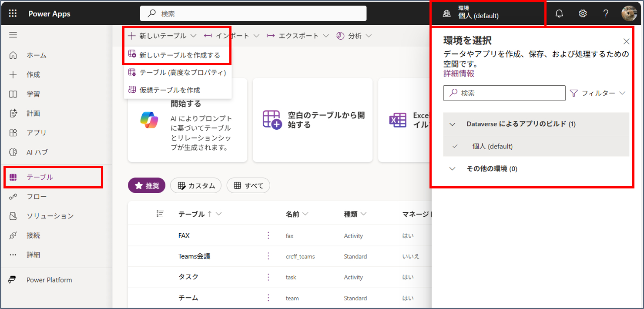644x309 pixels.
Task: Open settings gear icon
Action: (x=583, y=13)
